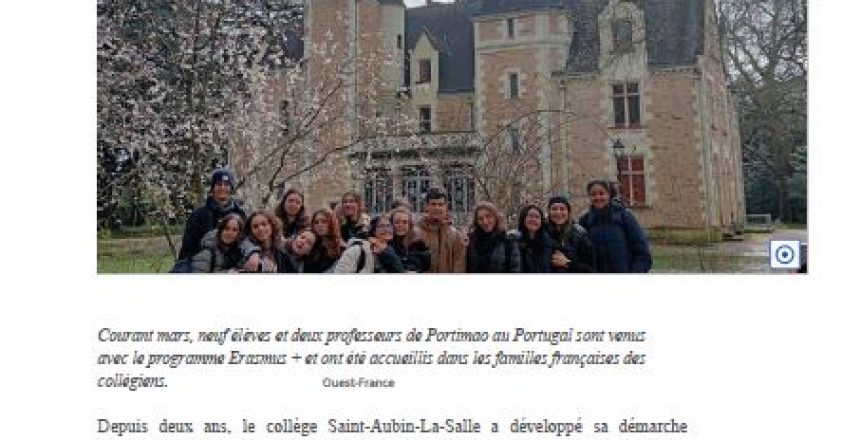Click the word démarche at the paragraph's line end
Image resolution: width=860 pixels, height=440 pixels.
click(653, 426)
